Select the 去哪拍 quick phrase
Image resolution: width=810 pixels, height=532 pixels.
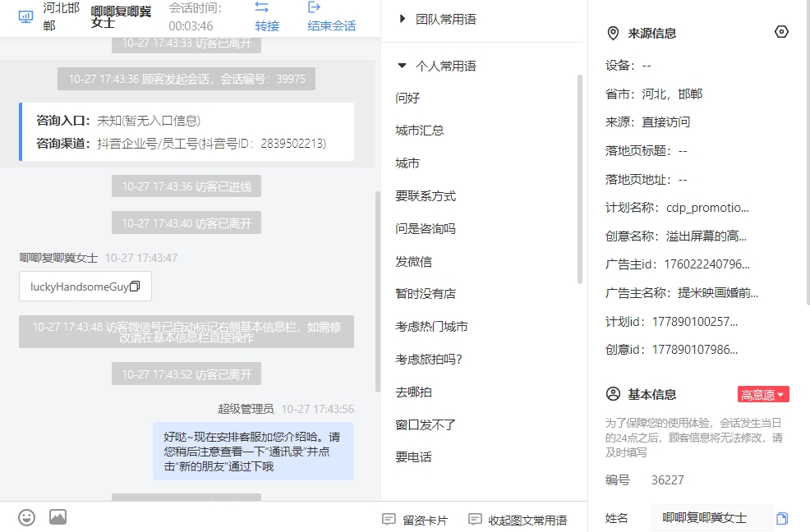click(x=413, y=392)
